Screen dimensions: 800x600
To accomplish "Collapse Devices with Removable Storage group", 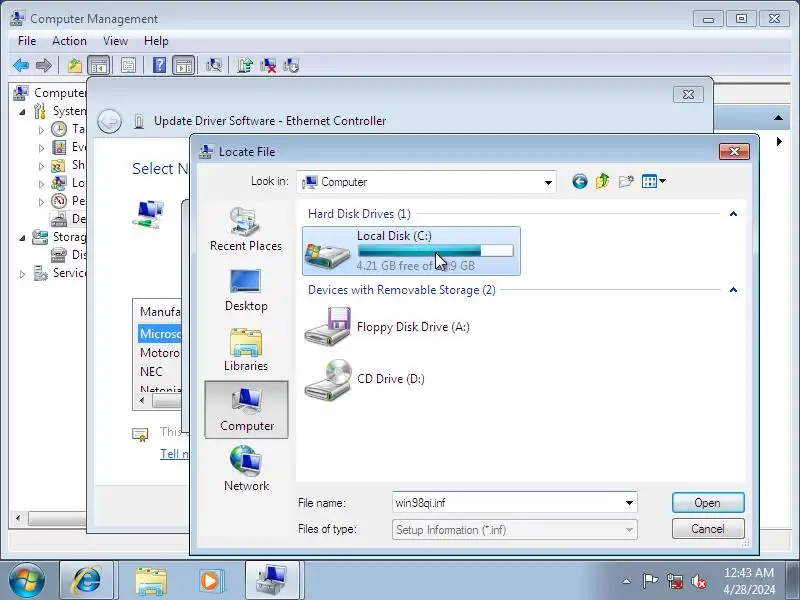I will pos(733,290).
